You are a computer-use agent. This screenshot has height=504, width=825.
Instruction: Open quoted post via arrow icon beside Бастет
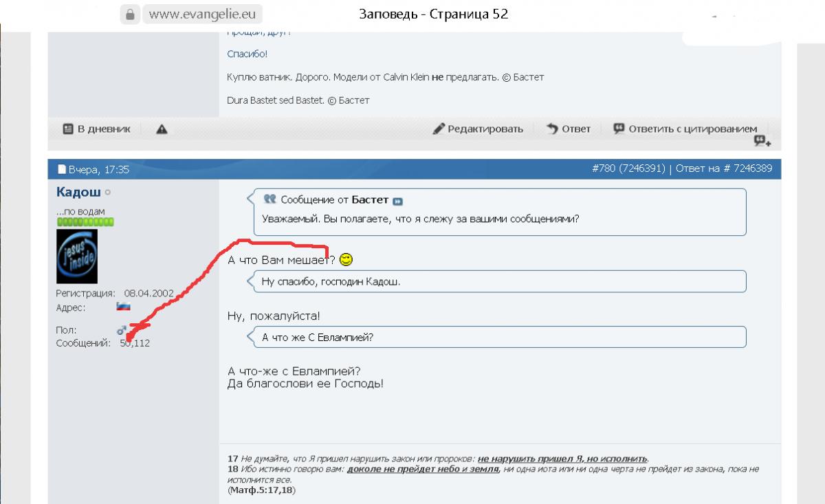(397, 201)
